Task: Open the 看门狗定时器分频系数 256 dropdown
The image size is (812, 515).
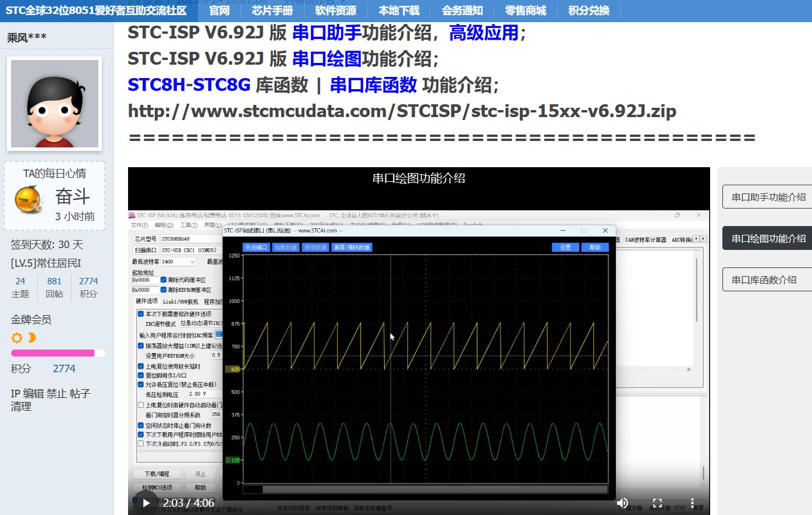Action: pyautogui.click(x=216, y=415)
